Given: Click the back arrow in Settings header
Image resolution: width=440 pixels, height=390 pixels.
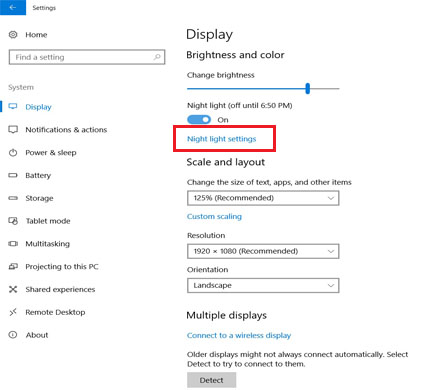Looking at the screenshot, I should (x=13, y=7).
